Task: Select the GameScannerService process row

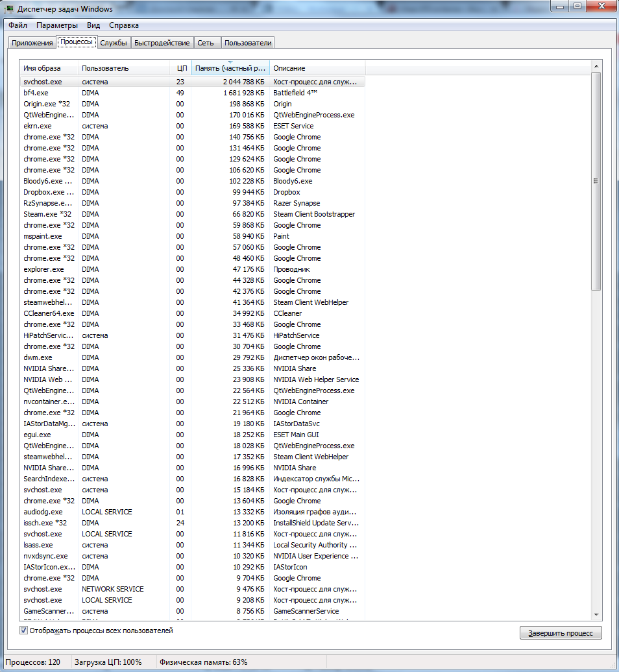Action: click(x=192, y=612)
